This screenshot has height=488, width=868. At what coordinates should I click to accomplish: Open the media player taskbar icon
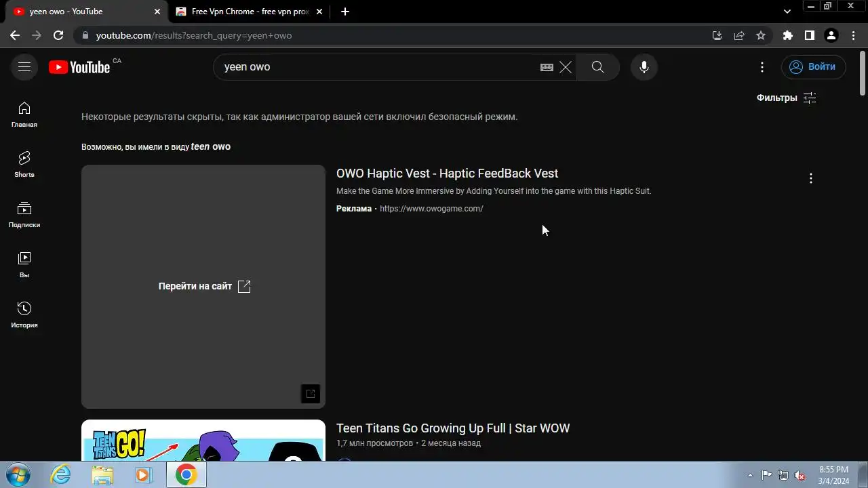143,474
